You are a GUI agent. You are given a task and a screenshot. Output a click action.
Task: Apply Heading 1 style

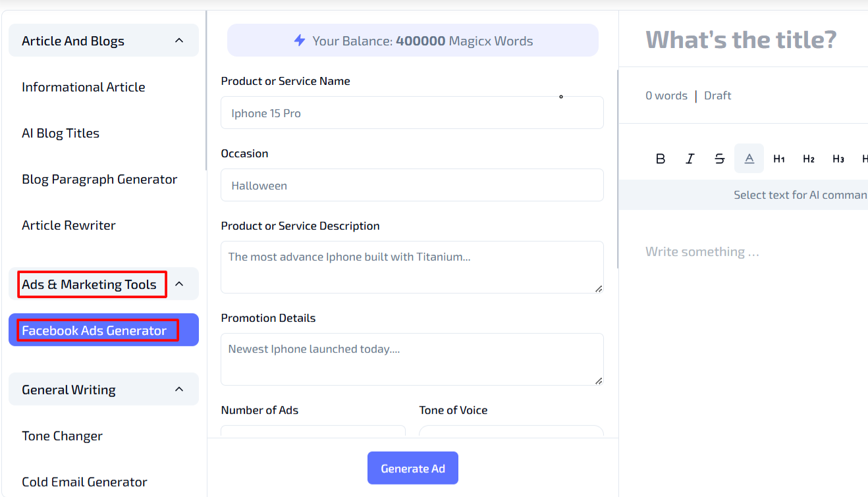(x=779, y=159)
